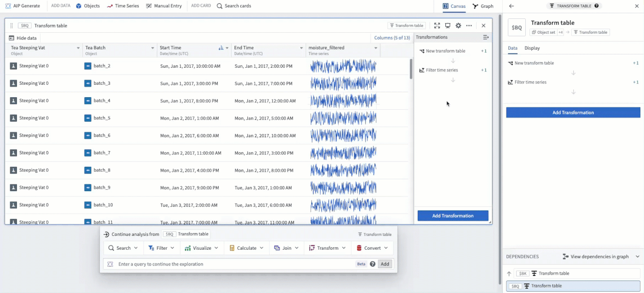Switch to Canvas view
The width and height of the screenshot is (644, 293).
pos(454,6)
